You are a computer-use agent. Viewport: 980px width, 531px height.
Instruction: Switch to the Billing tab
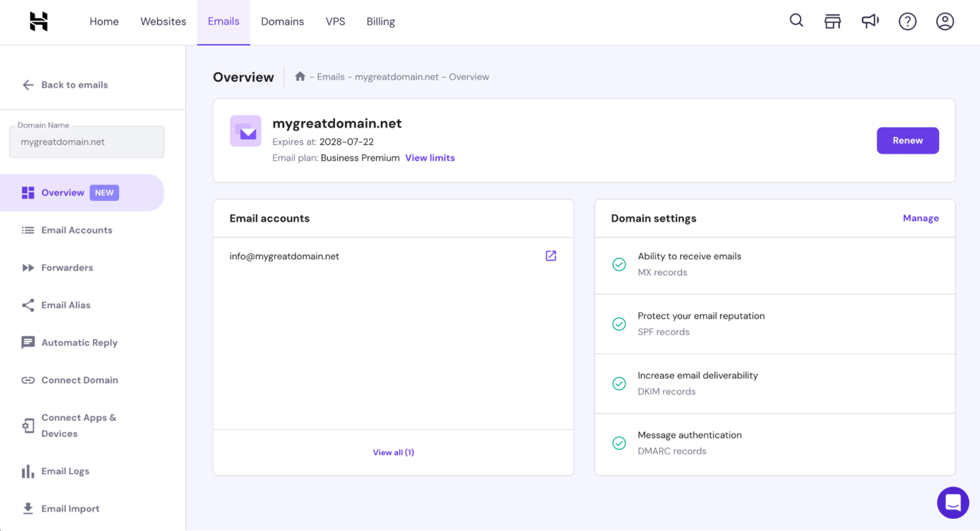tap(380, 21)
